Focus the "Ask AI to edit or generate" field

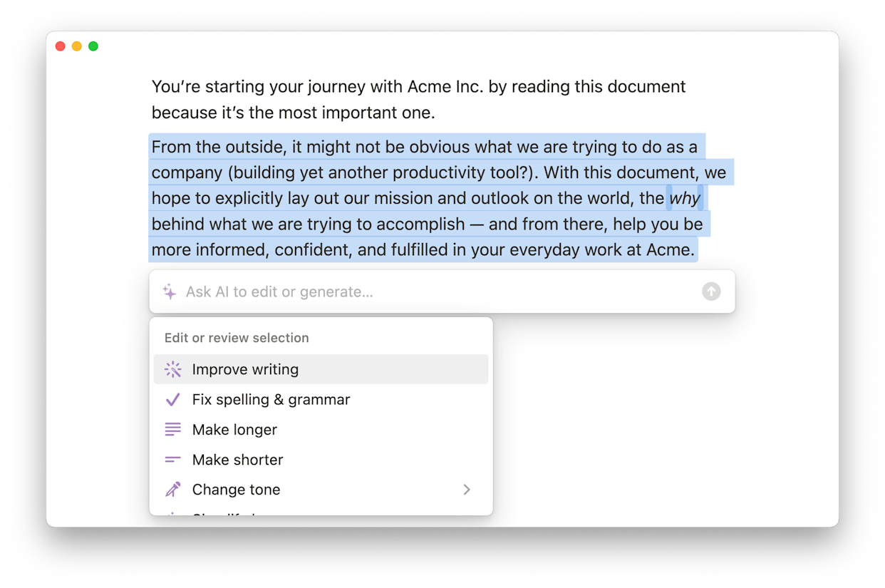coord(428,292)
